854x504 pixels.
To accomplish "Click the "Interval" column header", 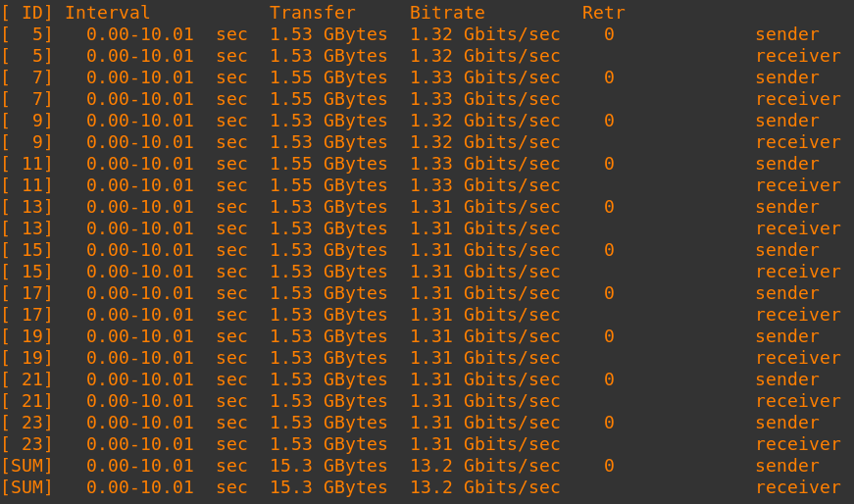I will click(x=107, y=13).
